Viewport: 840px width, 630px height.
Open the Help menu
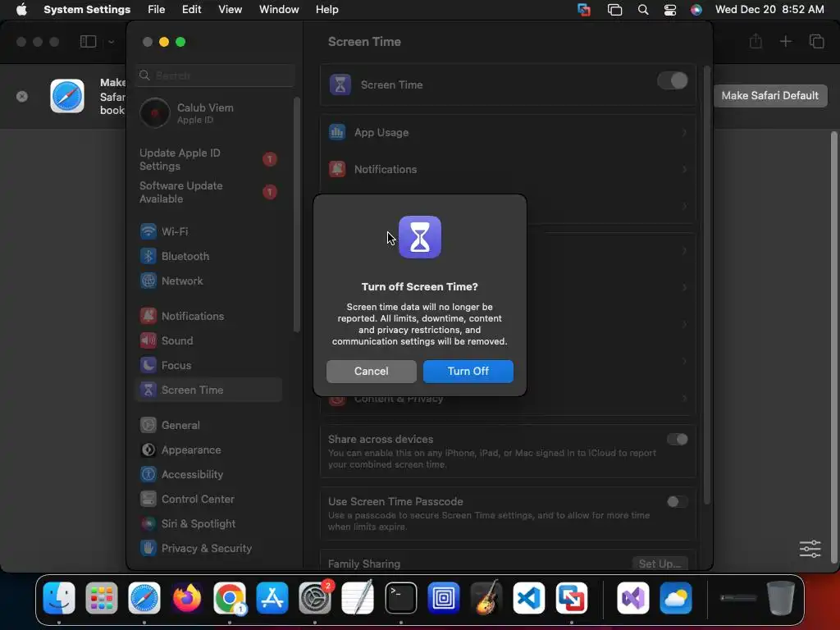coord(326,10)
